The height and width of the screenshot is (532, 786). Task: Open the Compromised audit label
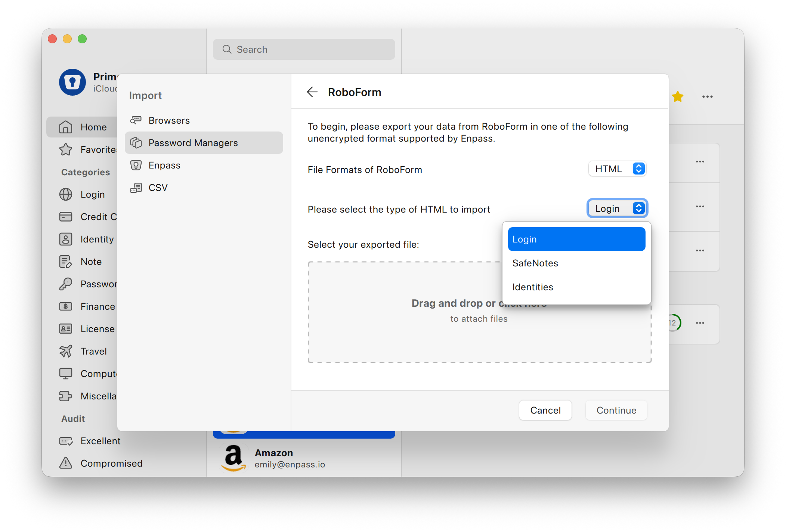[x=112, y=463]
